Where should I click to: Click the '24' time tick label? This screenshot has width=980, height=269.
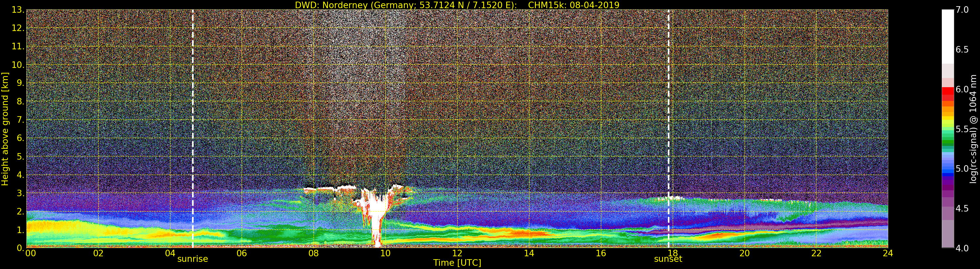pos(888,253)
